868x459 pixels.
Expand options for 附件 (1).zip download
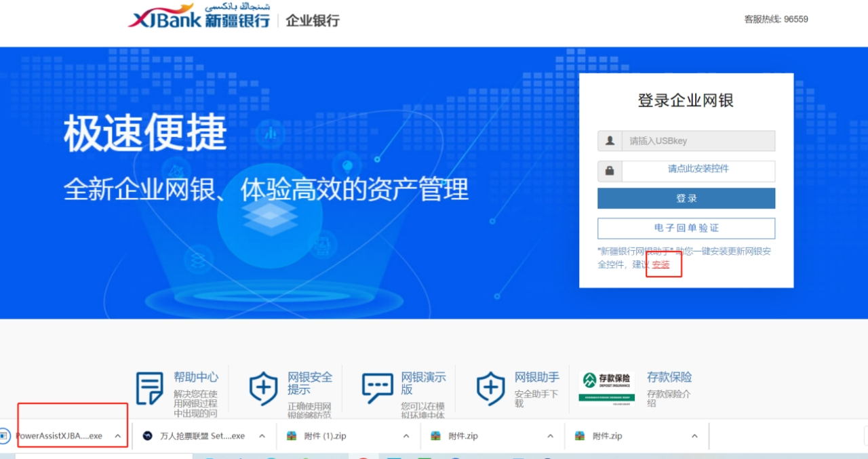406,436
